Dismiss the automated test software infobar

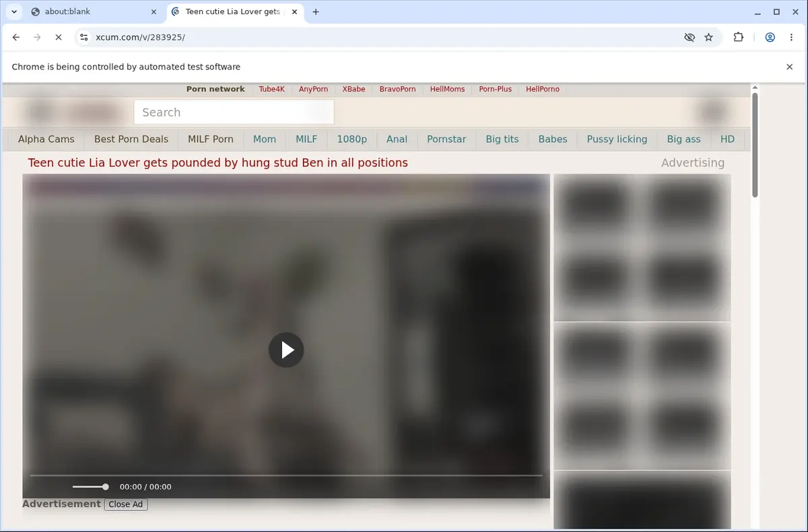coord(790,67)
